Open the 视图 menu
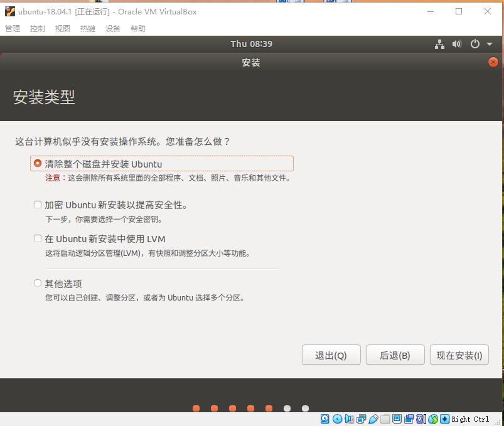504x426 pixels. click(x=63, y=29)
